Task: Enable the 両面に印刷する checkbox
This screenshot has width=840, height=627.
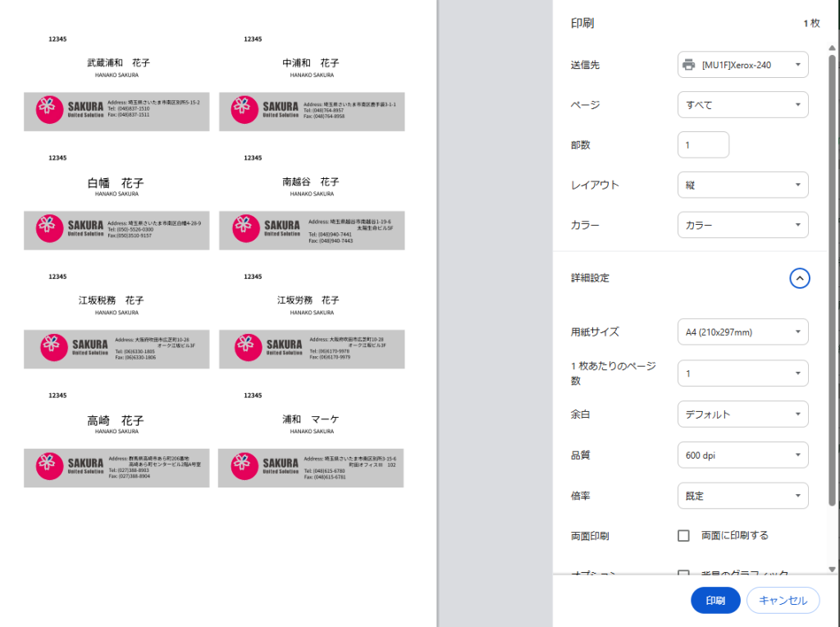Action: point(683,536)
